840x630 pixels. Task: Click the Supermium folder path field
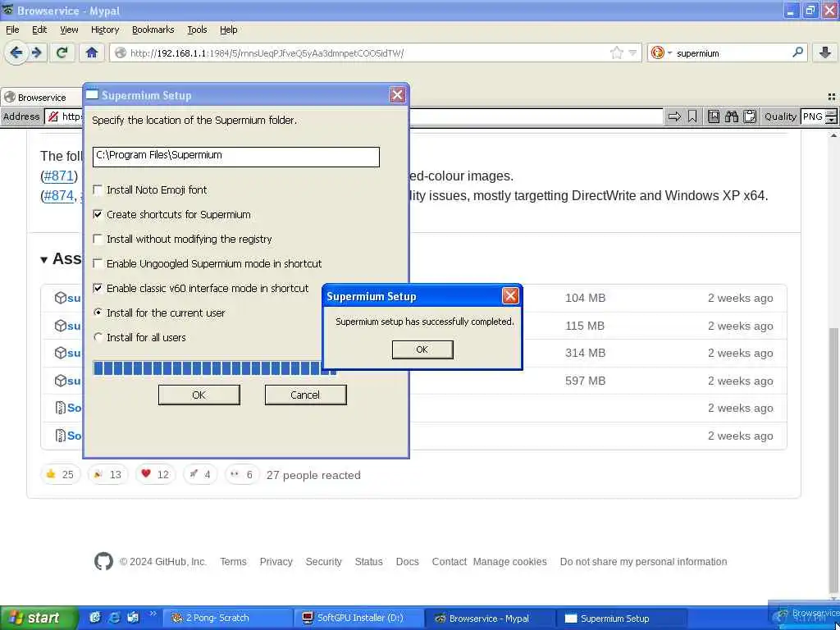(x=235, y=157)
